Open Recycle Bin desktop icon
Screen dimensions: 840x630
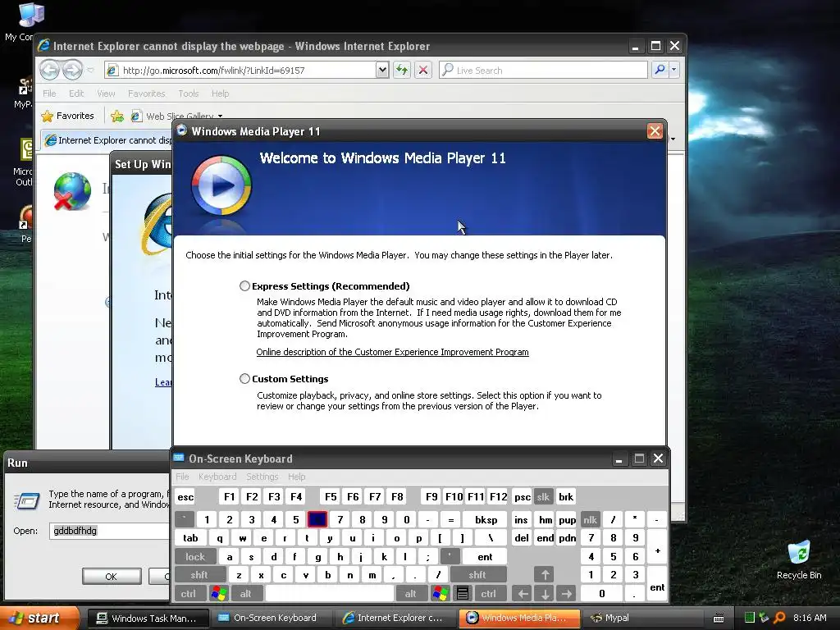799,559
